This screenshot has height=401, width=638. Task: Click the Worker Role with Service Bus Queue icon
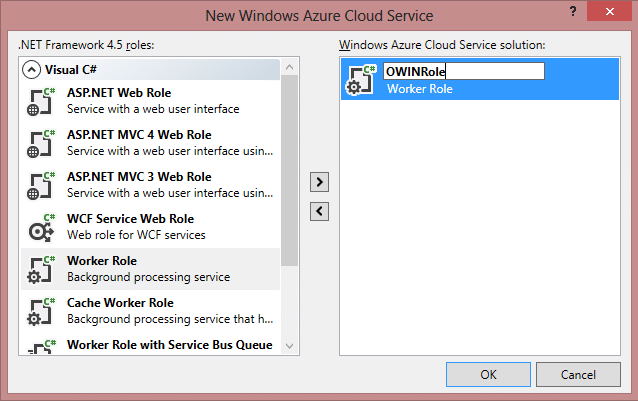[x=40, y=347]
